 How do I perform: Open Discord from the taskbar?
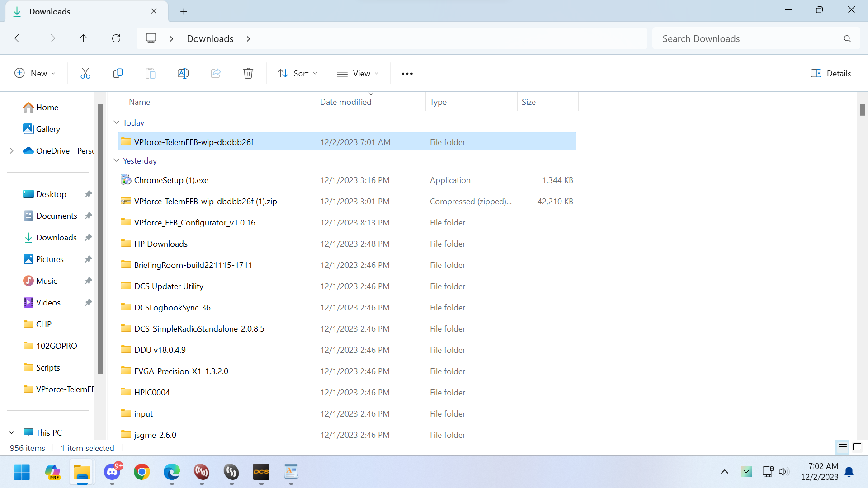pos(112,472)
